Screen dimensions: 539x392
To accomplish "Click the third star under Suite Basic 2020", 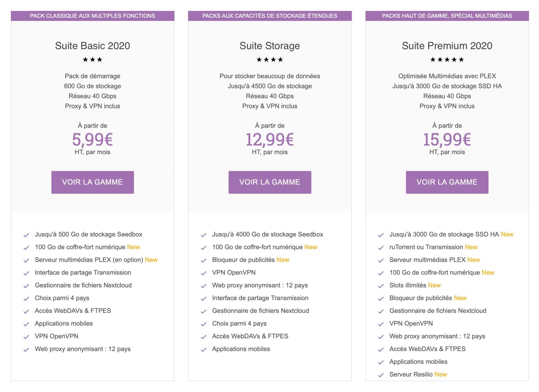I will point(100,59).
